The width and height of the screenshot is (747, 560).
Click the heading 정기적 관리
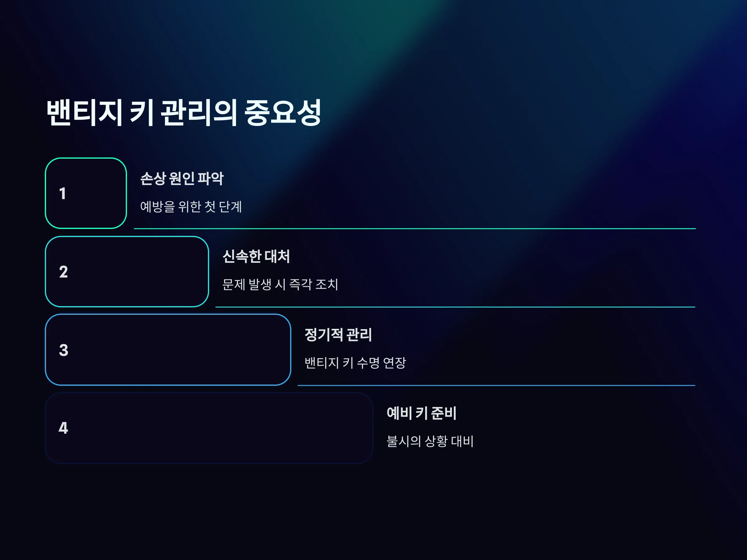338,335
